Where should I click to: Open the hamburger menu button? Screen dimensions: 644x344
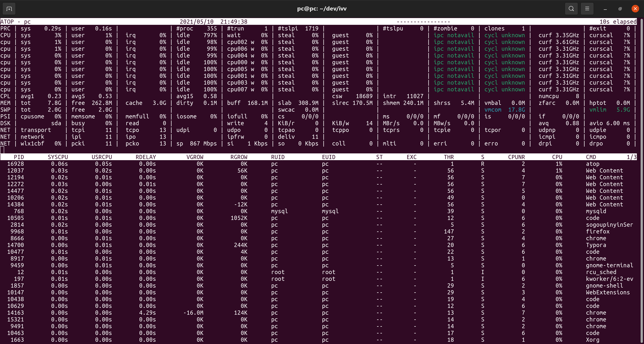[587, 9]
